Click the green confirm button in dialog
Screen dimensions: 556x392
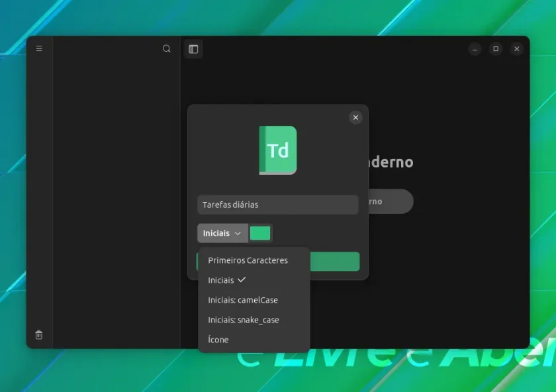click(335, 262)
